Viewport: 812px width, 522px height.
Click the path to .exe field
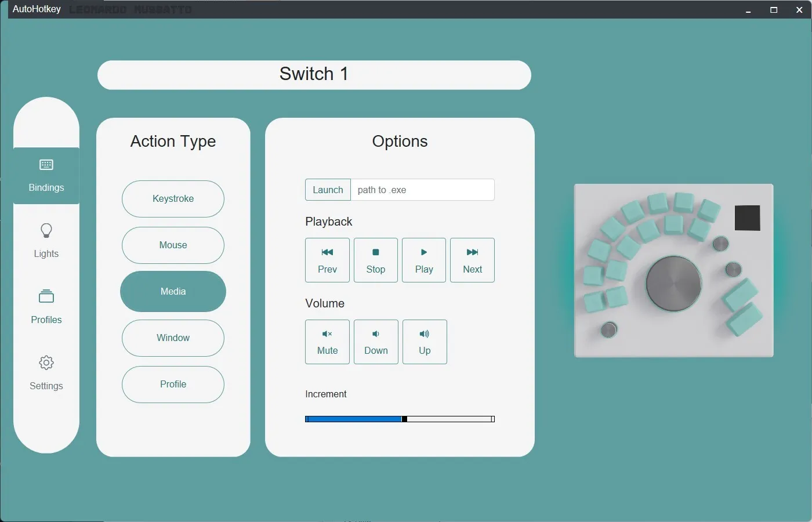[x=423, y=190]
